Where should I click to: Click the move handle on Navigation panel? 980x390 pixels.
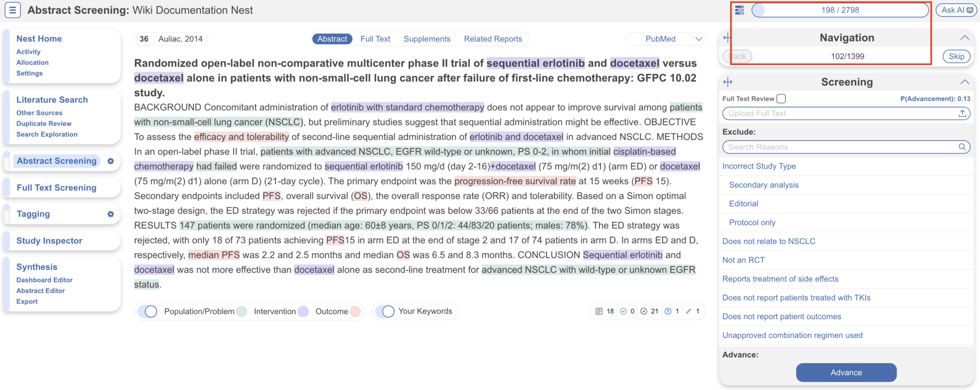pos(727,38)
